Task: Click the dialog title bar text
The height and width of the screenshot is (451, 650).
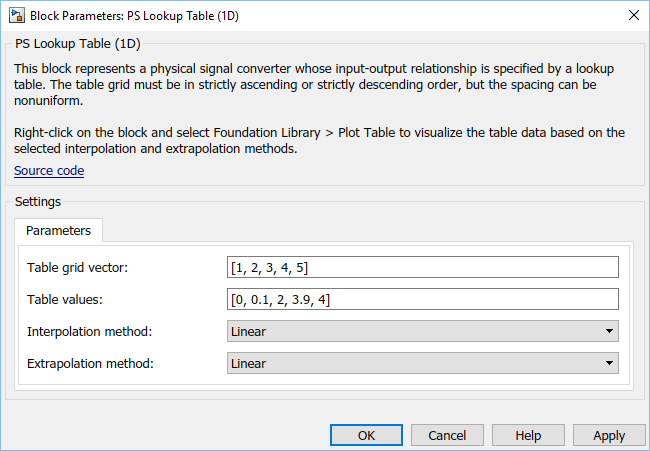Action: point(134,16)
